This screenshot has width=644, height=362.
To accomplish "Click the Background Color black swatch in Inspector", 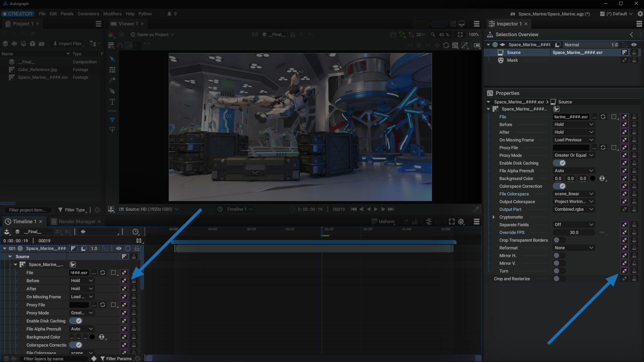I will coord(593,179).
